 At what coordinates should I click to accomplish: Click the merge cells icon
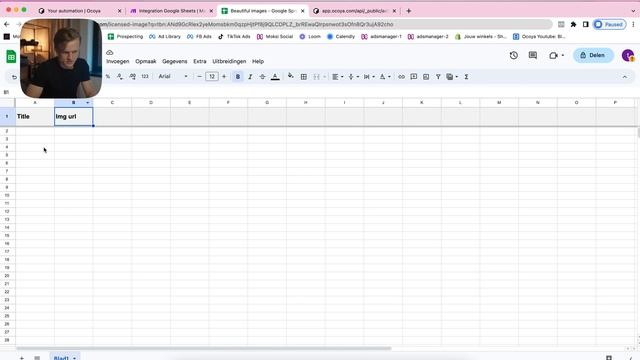(x=316, y=77)
